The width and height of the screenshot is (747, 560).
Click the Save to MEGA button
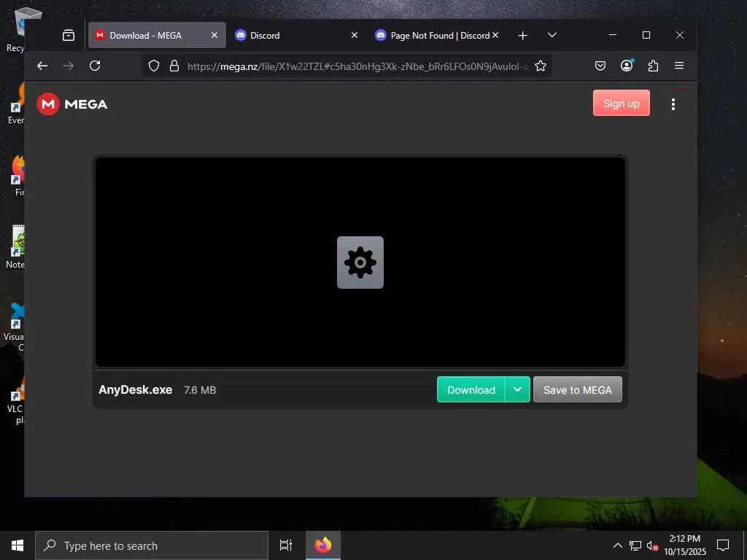pos(578,389)
